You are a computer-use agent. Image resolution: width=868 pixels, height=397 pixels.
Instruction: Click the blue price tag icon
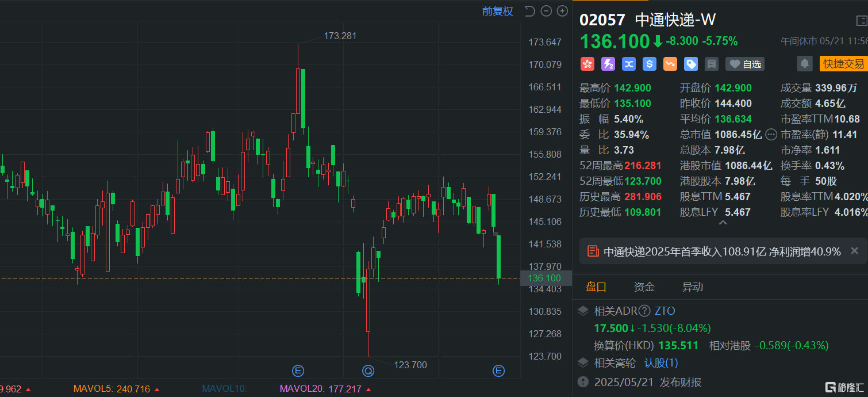point(691,64)
